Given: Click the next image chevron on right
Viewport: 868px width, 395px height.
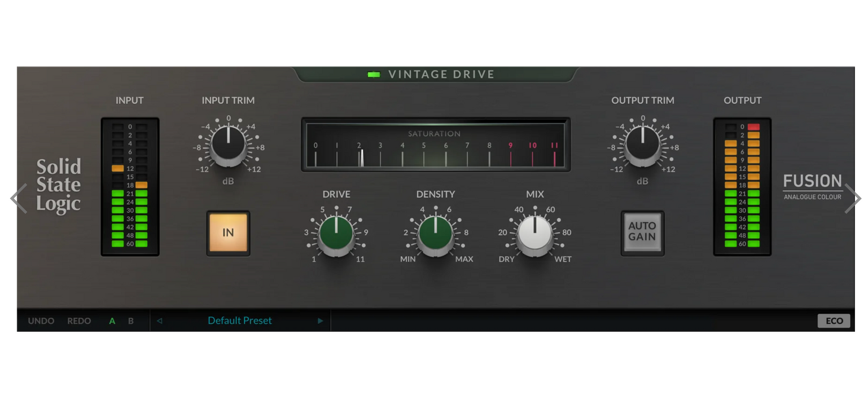Looking at the screenshot, I should (852, 199).
